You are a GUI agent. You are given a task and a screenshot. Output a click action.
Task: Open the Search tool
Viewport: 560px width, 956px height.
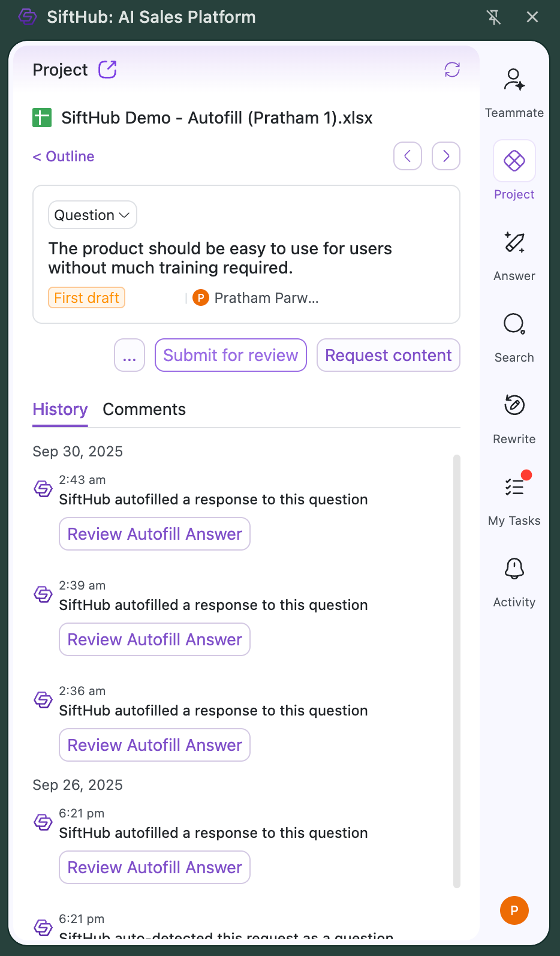point(514,325)
